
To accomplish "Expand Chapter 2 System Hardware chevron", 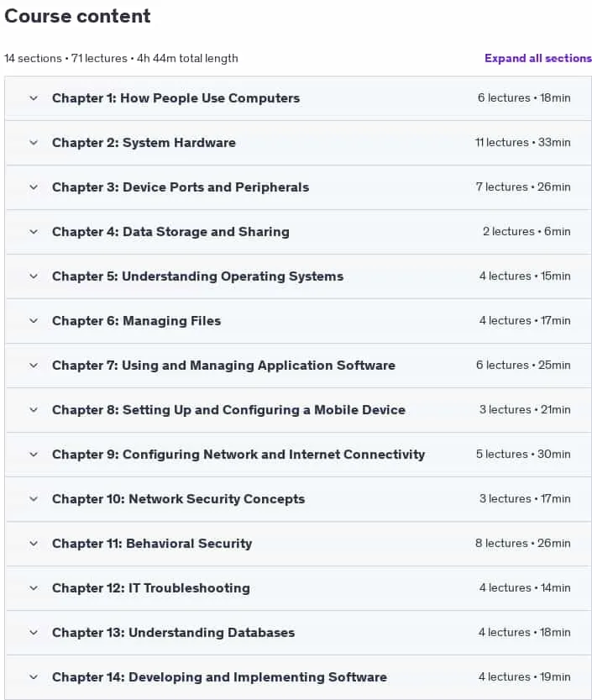I will (x=34, y=143).
